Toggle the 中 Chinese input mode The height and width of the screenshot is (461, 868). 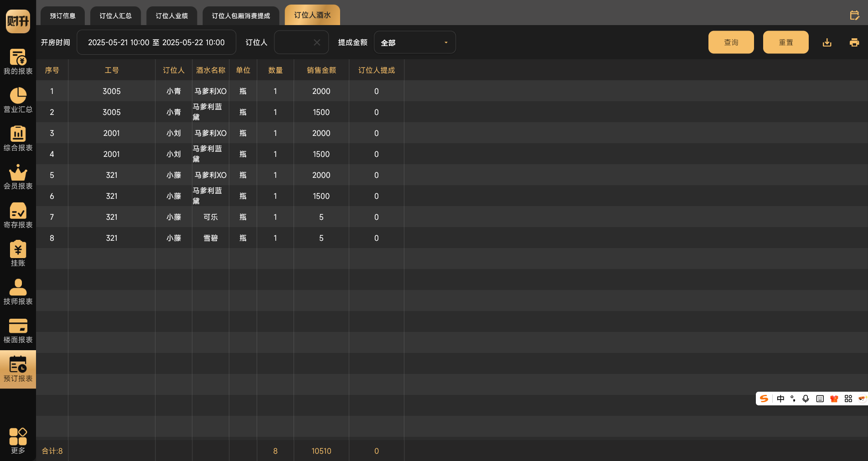pyautogui.click(x=780, y=399)
